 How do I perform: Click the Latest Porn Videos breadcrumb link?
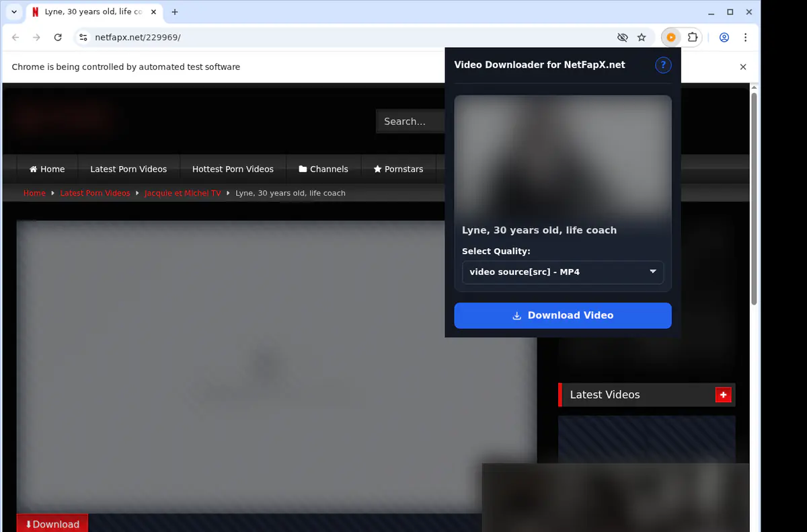click(95, 193)
